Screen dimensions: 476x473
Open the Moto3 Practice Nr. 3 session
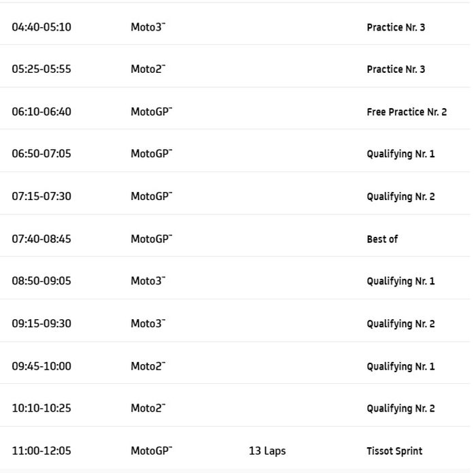(x=396, y=28)
